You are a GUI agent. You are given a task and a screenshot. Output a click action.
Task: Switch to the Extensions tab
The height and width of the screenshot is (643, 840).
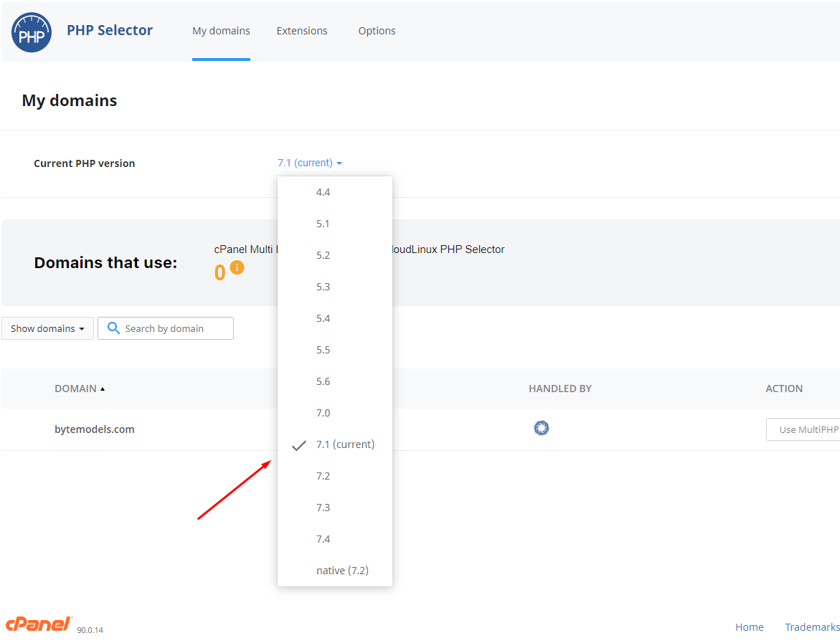click(301, 31)
